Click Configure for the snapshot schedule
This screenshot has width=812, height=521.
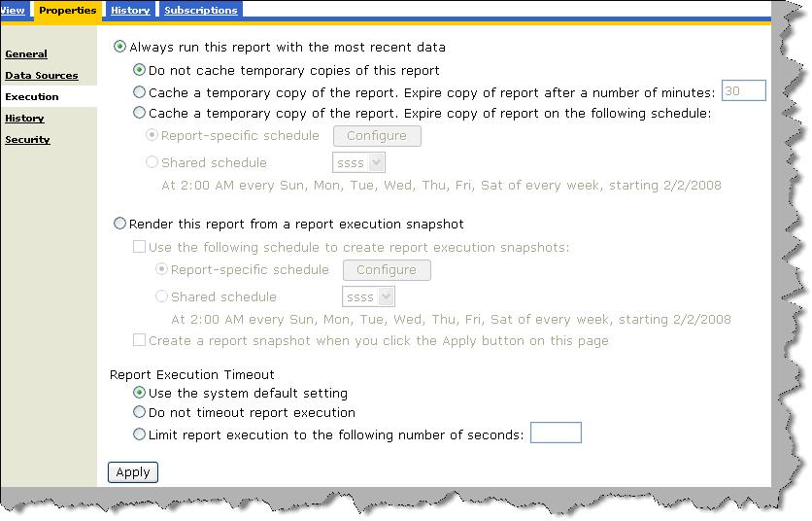[x=387, y=270]
